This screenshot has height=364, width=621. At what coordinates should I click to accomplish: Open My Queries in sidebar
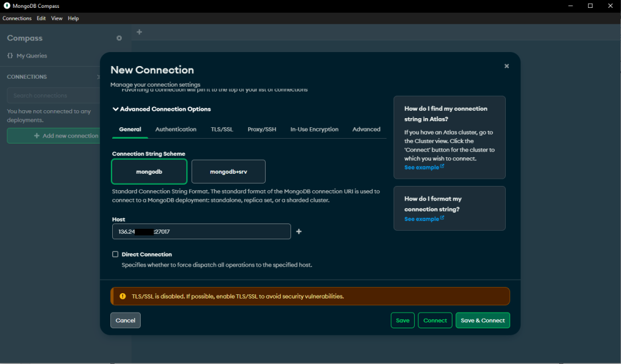point(32,56)
